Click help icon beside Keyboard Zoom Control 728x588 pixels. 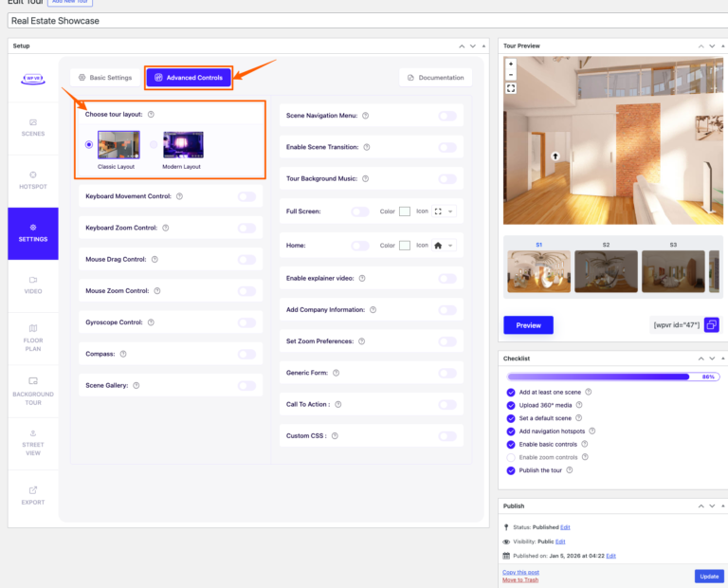tap(166, 228)
